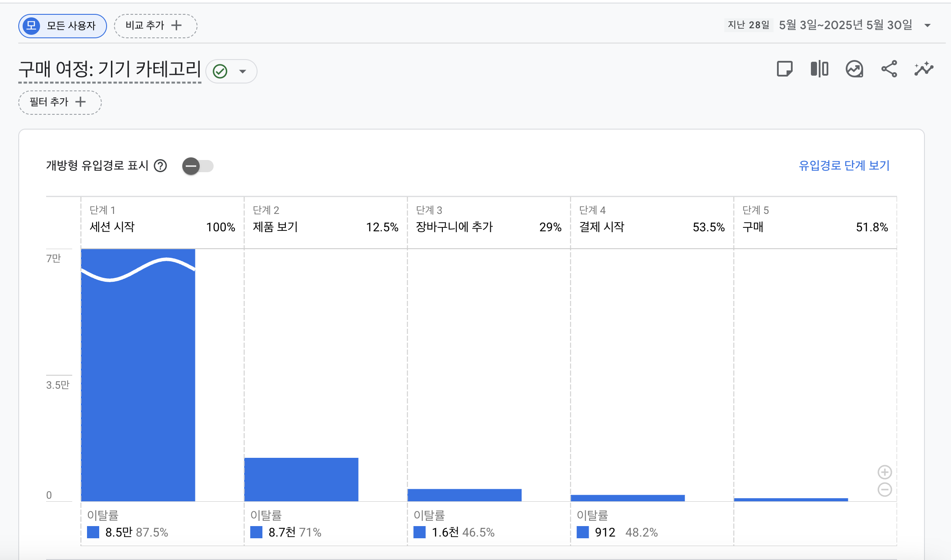
Task: Click the 비교 추가 button
Action: [155, 26]
